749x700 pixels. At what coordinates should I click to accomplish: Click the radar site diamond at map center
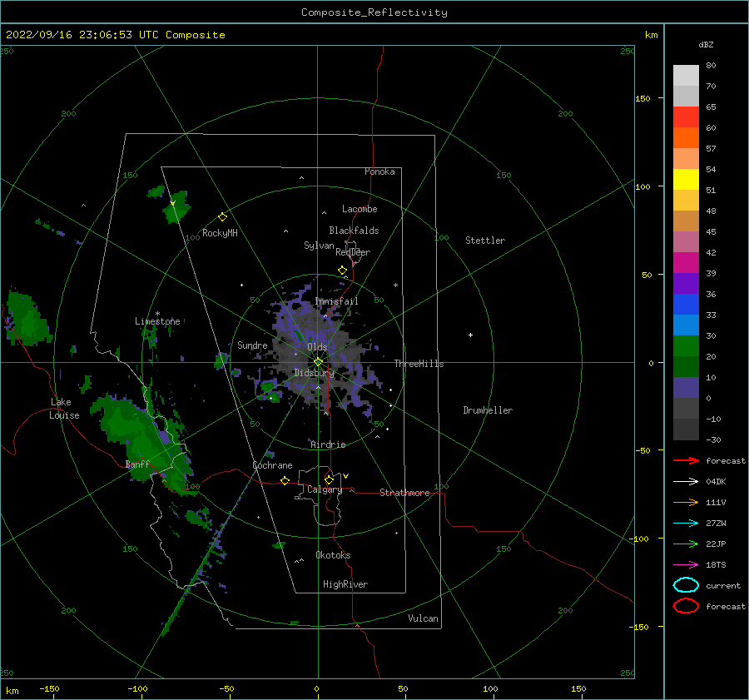[x=318, y=362]
